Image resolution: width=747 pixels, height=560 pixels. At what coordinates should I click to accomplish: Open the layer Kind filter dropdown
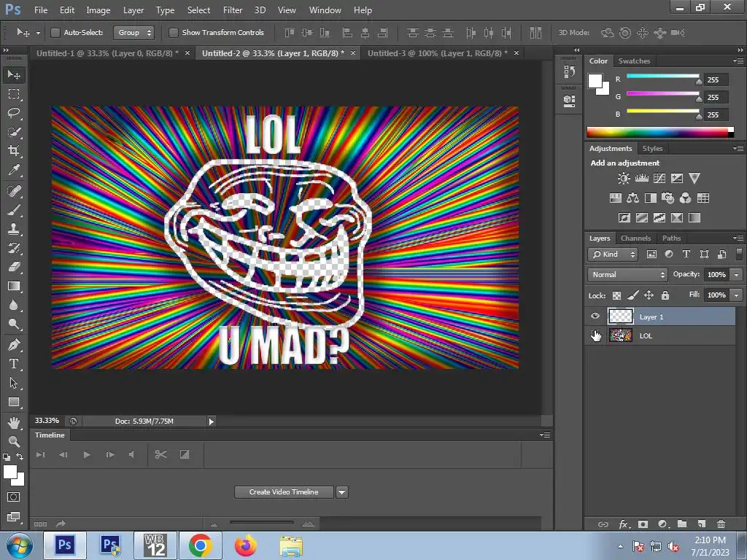(613, 254)
